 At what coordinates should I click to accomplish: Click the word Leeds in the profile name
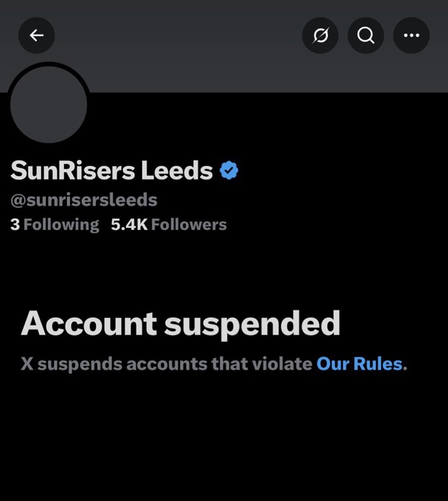point(177,171)
